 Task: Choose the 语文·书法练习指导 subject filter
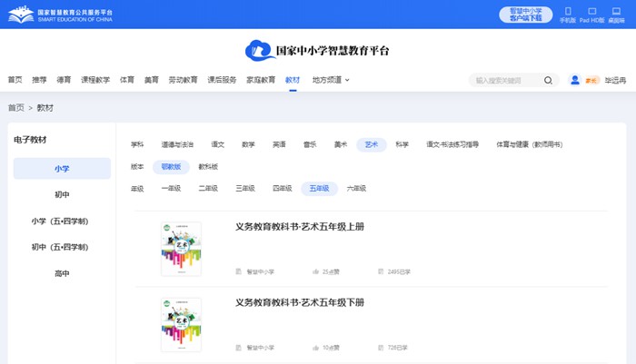click(452, 144)
